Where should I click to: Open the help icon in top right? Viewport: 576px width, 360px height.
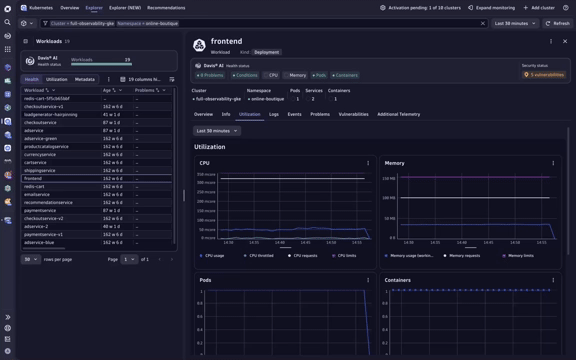pos(566,8)
